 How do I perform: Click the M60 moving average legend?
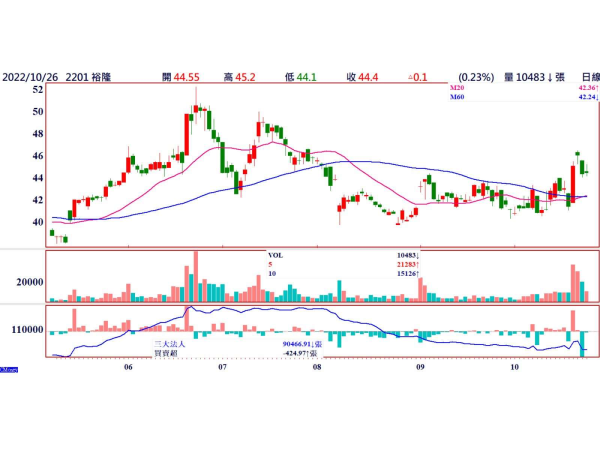[457, 97]
